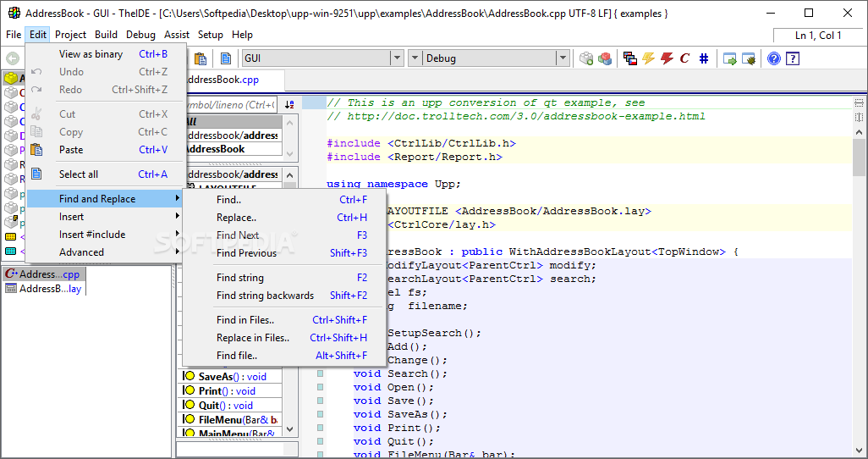The image size is (868, 459).
Task: Select Find string backwards in the submenu
Action: (284, 296)
